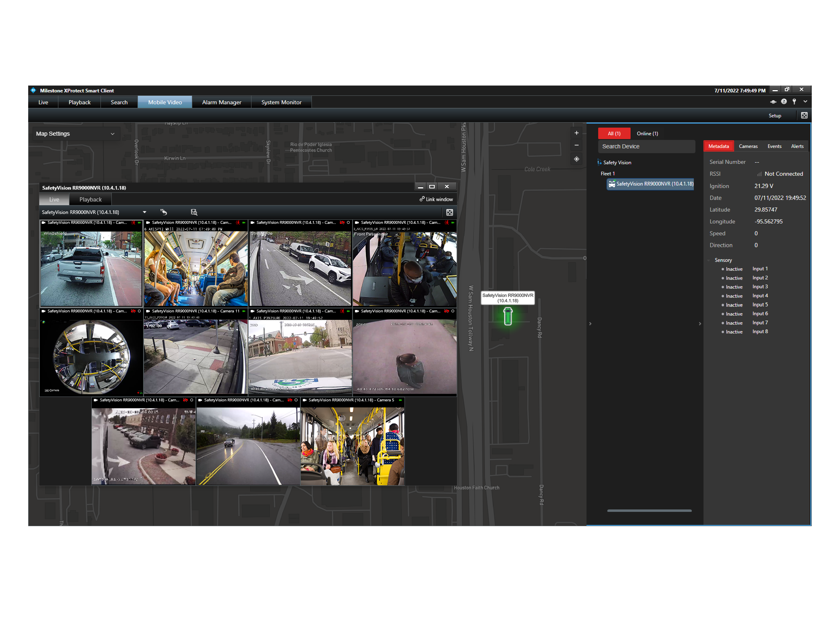Toggle the Online (1) device filter

647,134
